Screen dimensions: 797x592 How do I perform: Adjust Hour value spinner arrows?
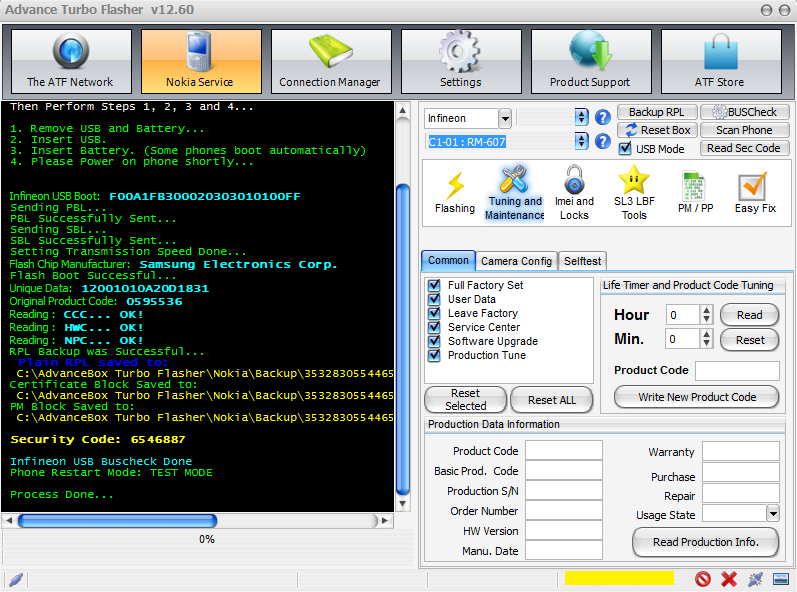707,315
